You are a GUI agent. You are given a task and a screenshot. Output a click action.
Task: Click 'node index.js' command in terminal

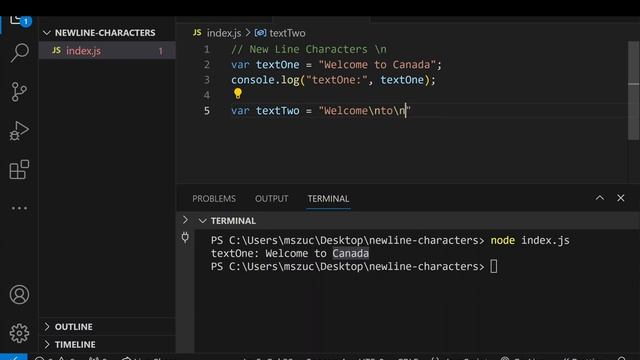click(x=530, y=240)
